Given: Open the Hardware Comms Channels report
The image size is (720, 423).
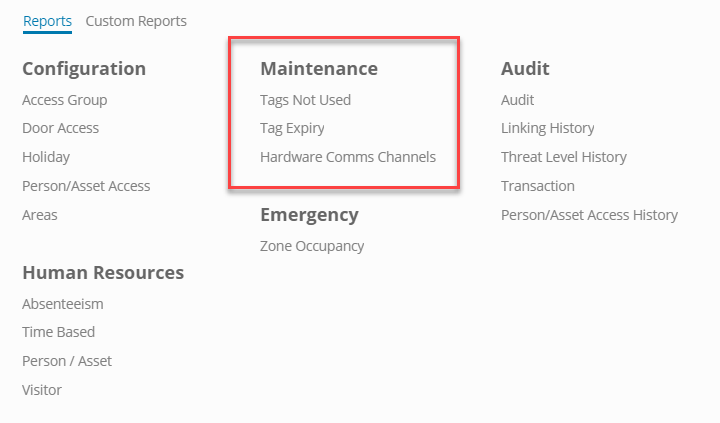Looking at the screenshot, I should pos(347,157).
